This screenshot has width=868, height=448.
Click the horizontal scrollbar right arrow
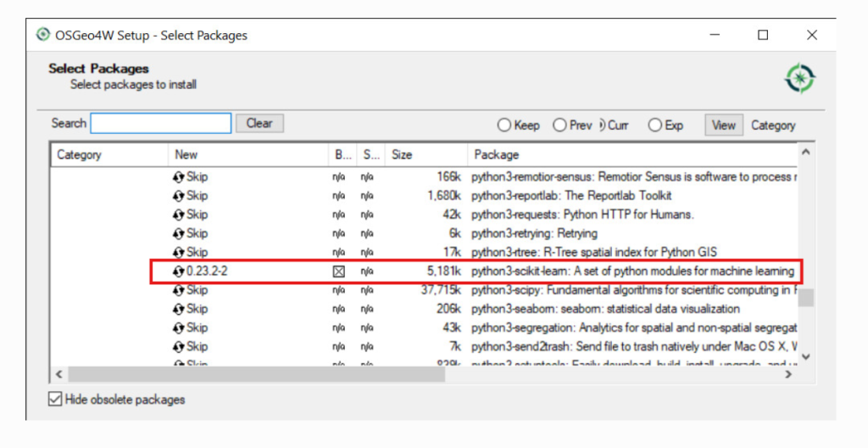pyautogui.click(x=789, y=374)
